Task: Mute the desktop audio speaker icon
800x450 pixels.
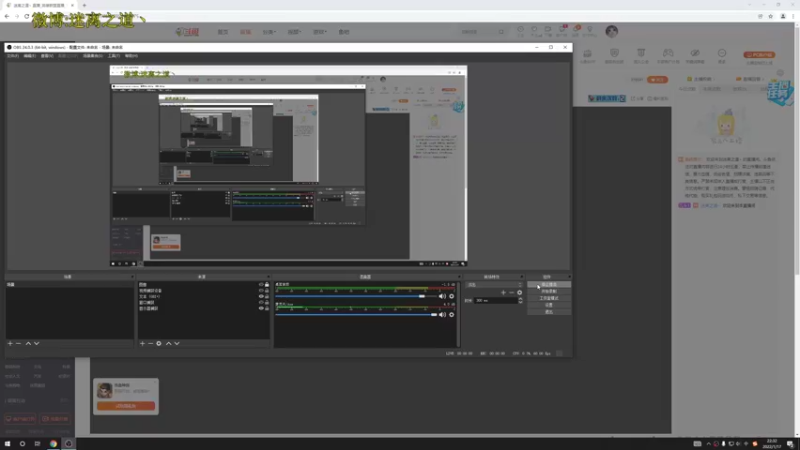Action: [x=442, y=296]
